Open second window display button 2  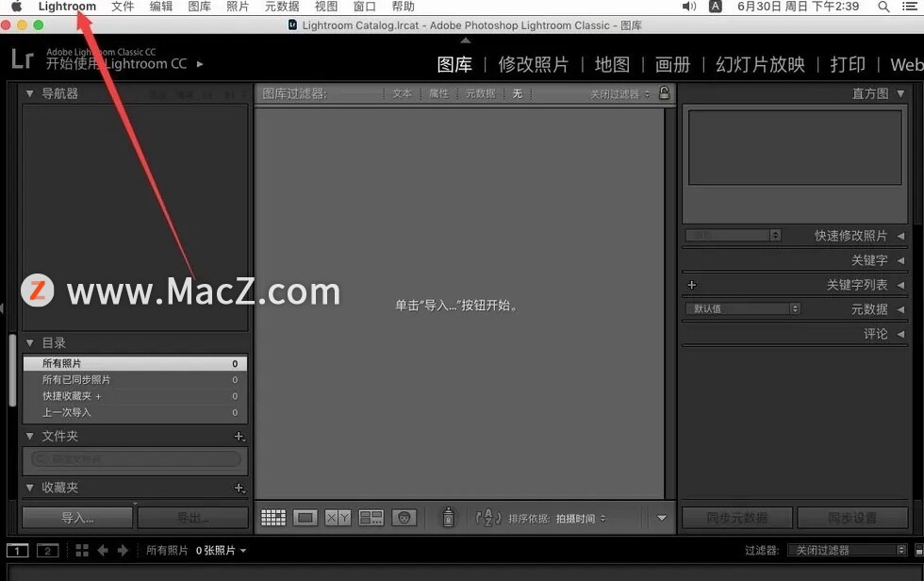click(x=48, y=551)
